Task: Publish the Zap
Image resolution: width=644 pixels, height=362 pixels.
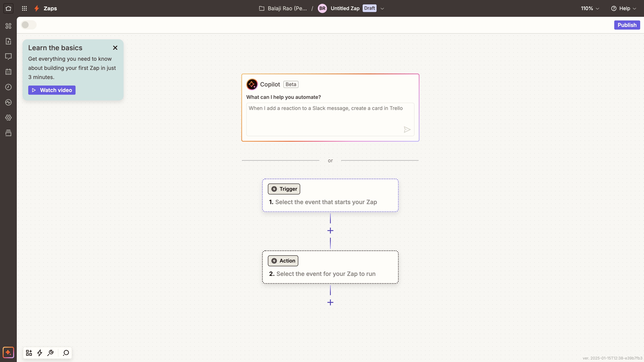Action: coord(627,25)
